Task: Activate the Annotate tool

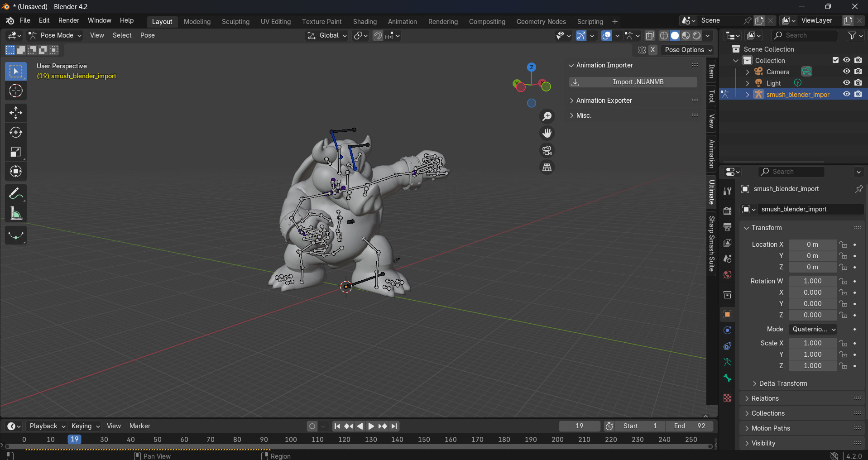Action: 16,193
